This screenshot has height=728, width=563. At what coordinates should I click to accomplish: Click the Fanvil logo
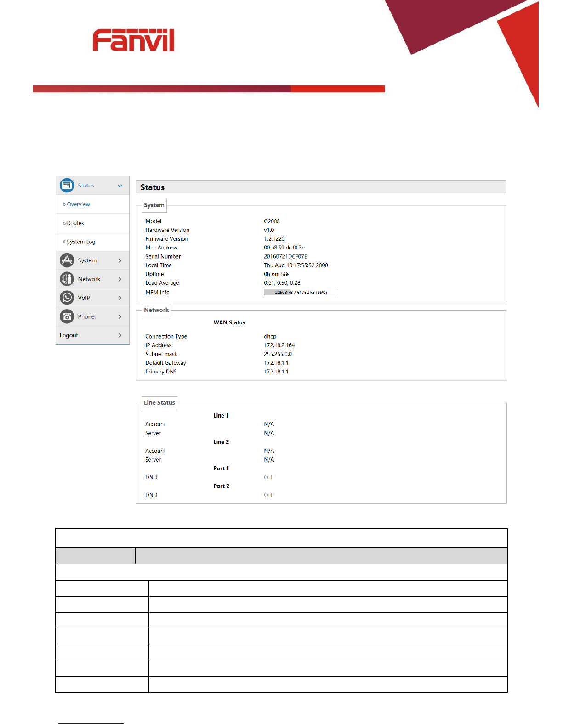click(134, 40)
